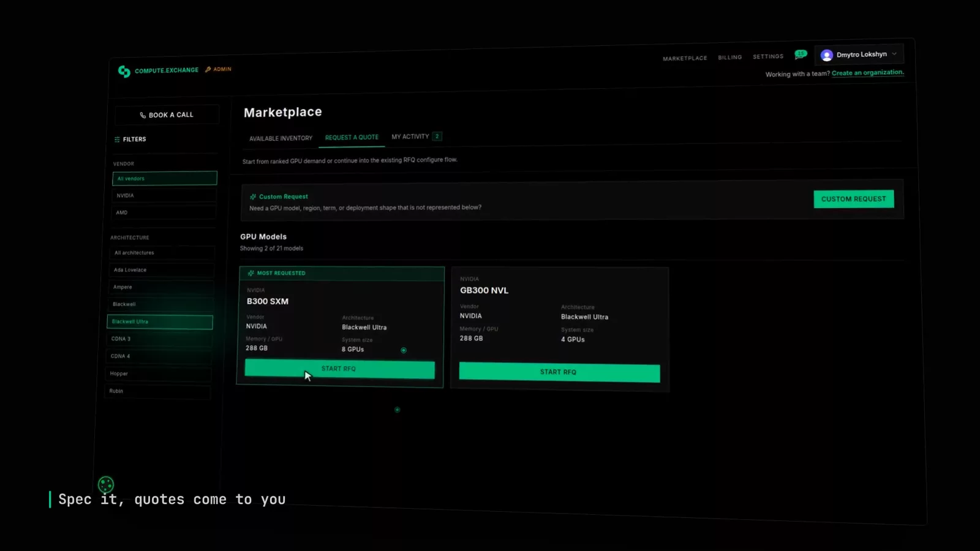
Task: Select the NVIDIA vendor filter
Action: pos(164,195)
